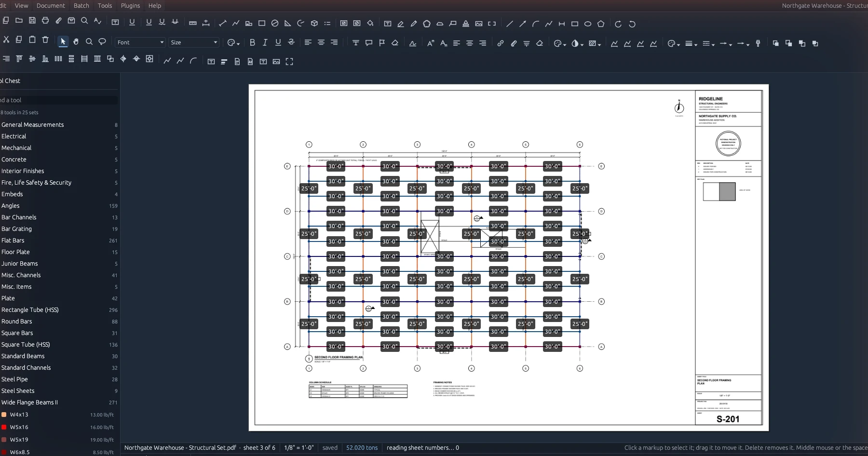Click the 52.020 tons total
Viewport: 868px width, 456px height.
pos(362,448)
